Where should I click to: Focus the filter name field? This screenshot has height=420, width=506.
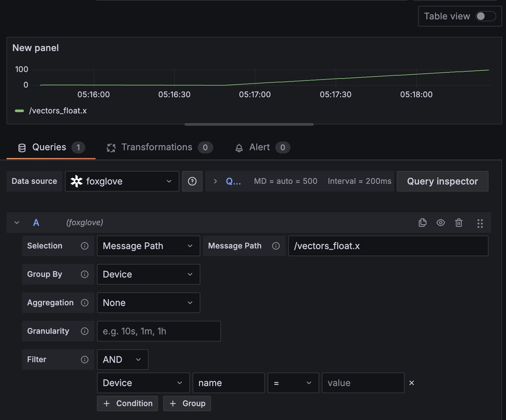[229, 383]
